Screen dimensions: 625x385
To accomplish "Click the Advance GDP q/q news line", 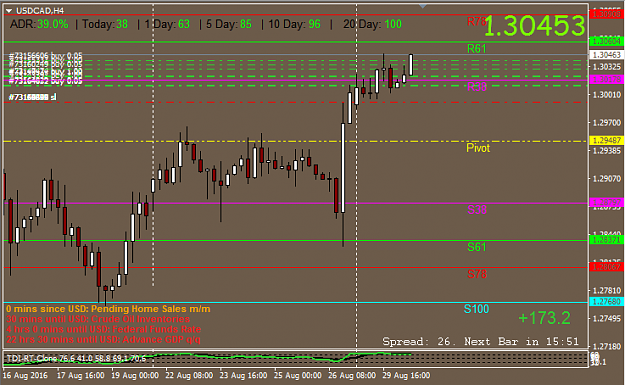I will point(103,340).
